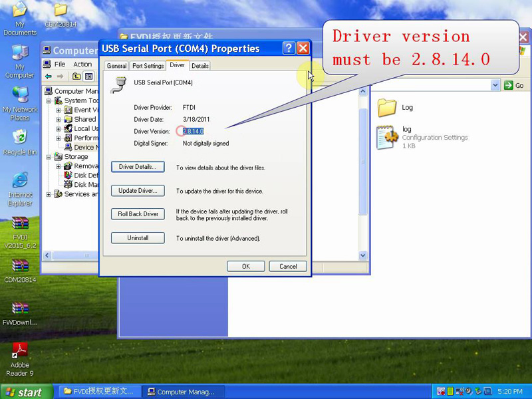The image size is (532, 399).
Task: Open the Action menu
Action: 82,65
